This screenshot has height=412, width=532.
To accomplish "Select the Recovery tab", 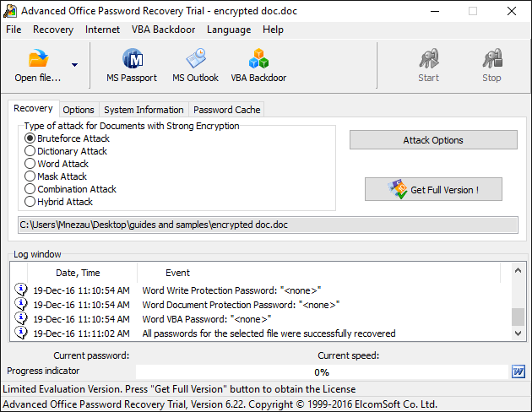I will point(33,109).
